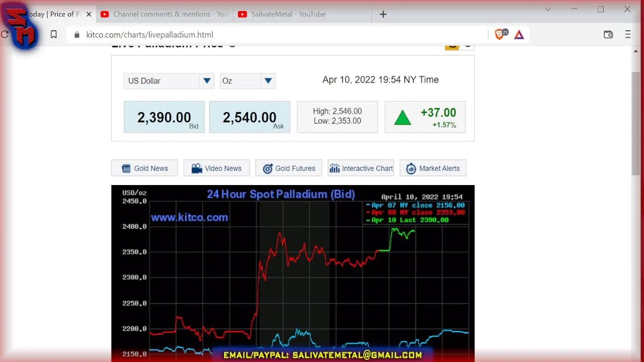The image size is (644, 362).
Task: Click the www.kitco.com link in chart
Action: pos(190,217)
